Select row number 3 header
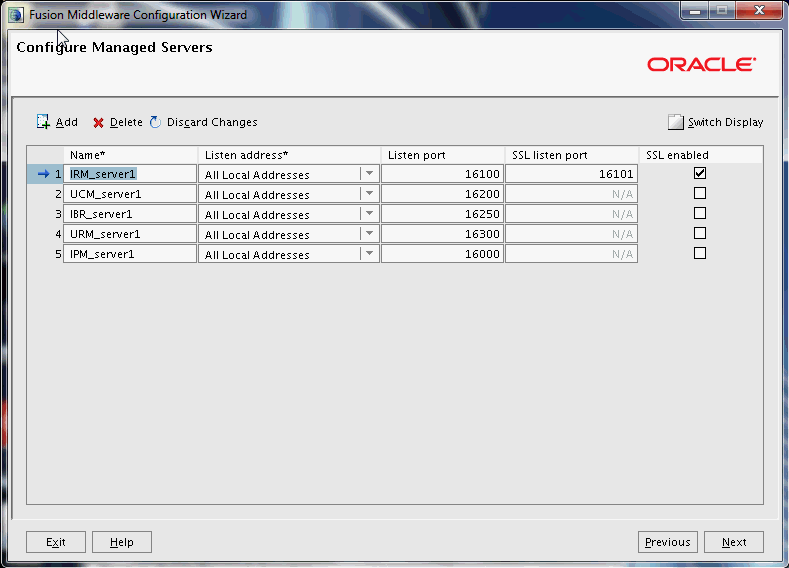Viewport: 789px width, 568px height. 45,214
